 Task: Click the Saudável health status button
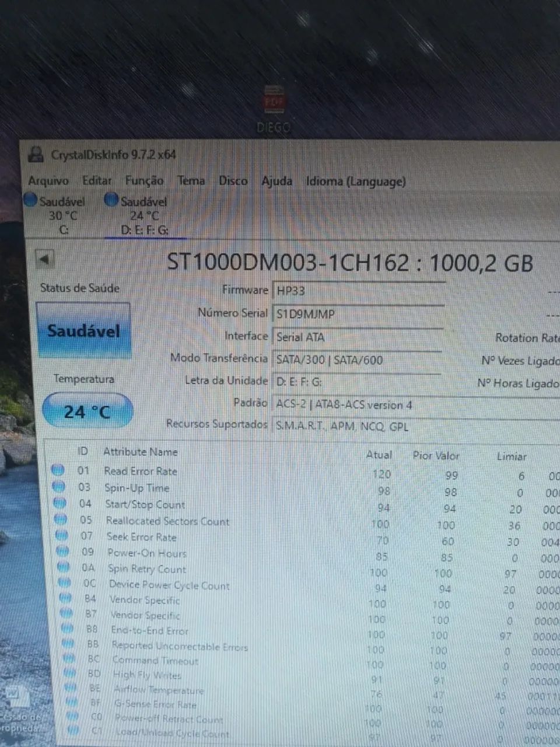[83, 331]
